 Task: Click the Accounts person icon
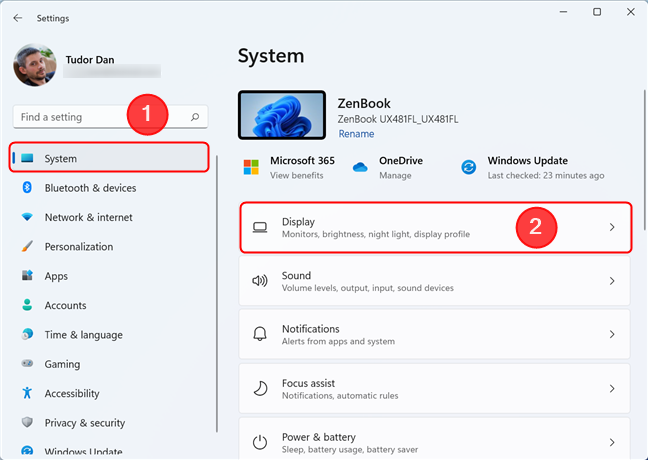[x=27, y=305]
